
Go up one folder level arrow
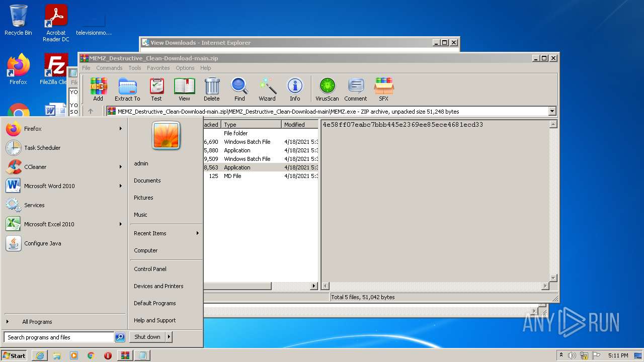tap(91, 112)
